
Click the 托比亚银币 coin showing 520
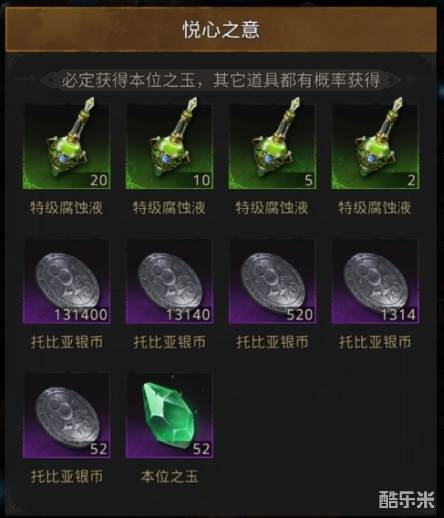tap(272, 281)
